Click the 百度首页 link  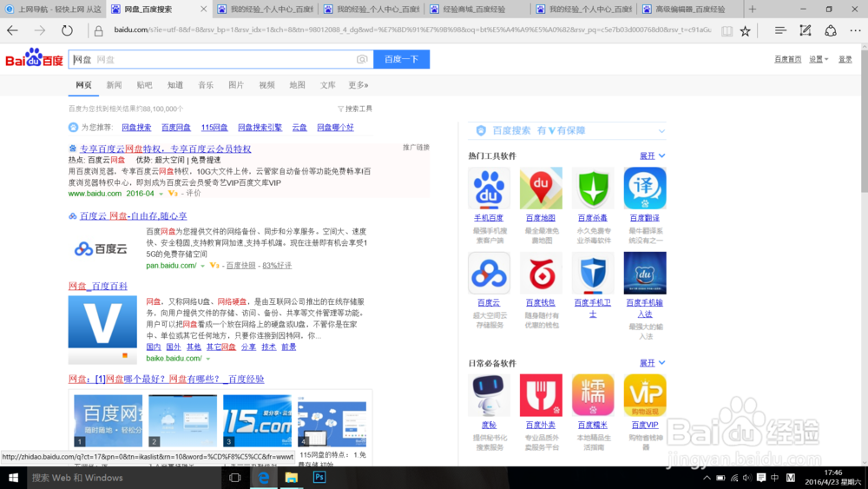[788, 59]
